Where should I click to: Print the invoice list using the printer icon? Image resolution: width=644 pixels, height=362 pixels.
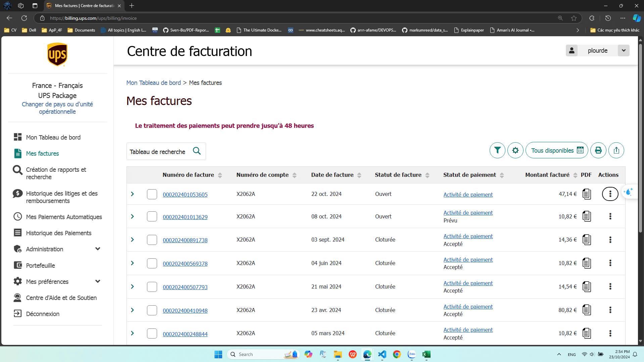tap(598, 150)
